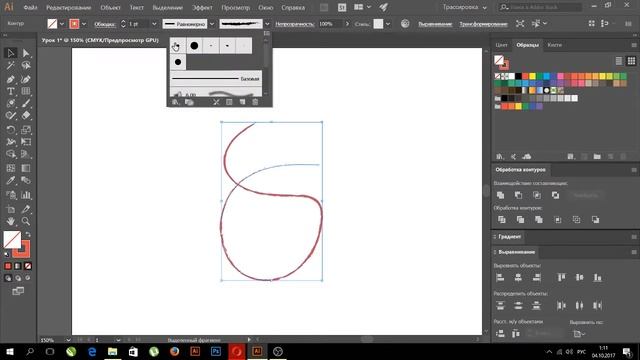
Task: Select the Shape Builder tool
Action: point(11,154)
